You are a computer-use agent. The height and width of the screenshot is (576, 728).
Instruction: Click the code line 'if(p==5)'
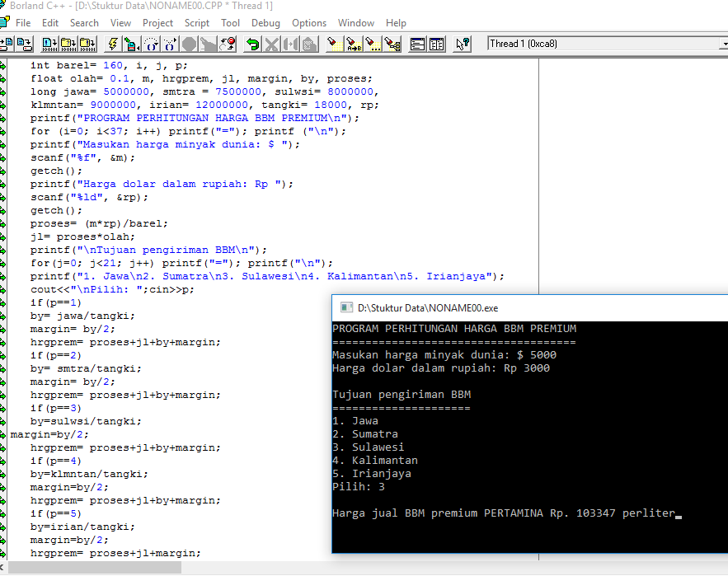click(x=56, y=514)
